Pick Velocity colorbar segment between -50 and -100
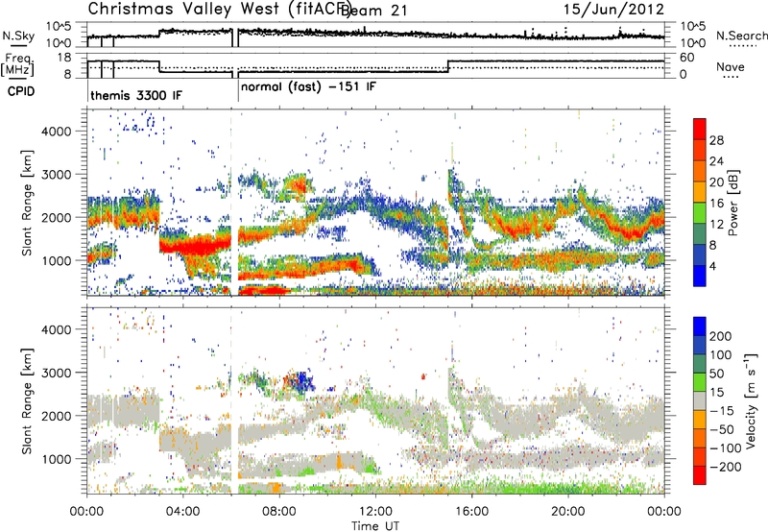This screenshot has height=532, width=768. click(700, 438)
